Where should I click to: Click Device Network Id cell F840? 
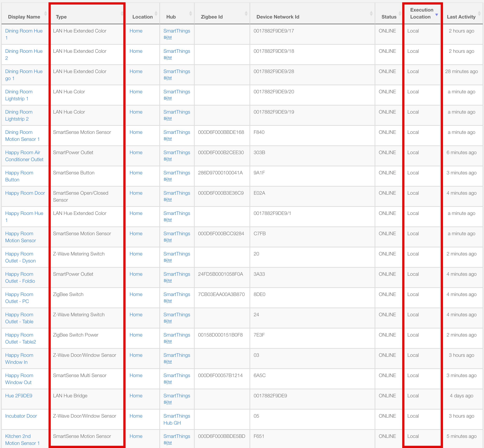pos(259,132)
